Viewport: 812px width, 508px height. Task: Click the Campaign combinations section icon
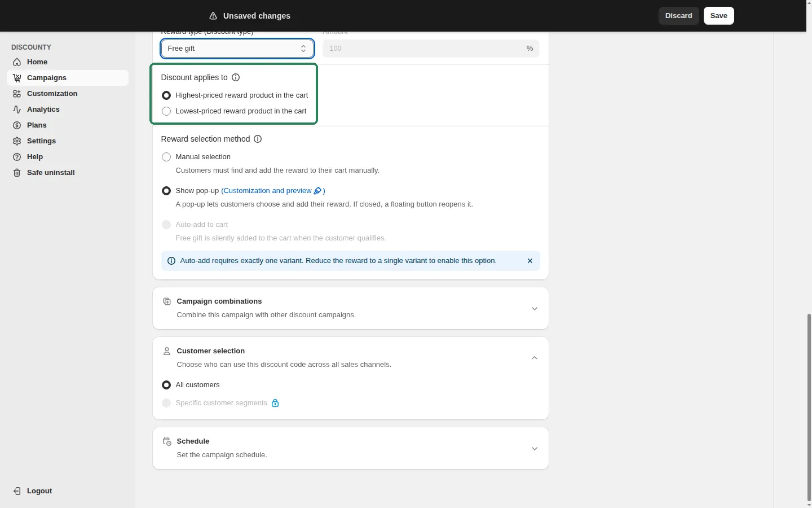point(167,301)
